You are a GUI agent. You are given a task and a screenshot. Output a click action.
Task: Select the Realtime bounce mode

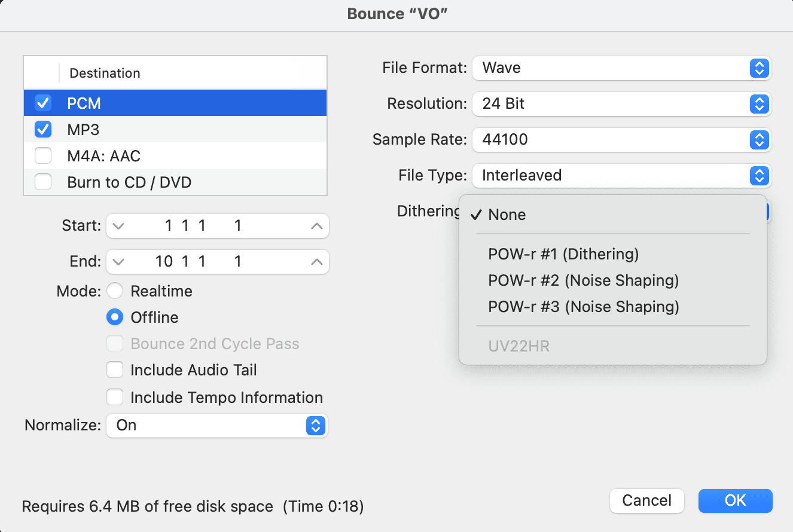114,291
